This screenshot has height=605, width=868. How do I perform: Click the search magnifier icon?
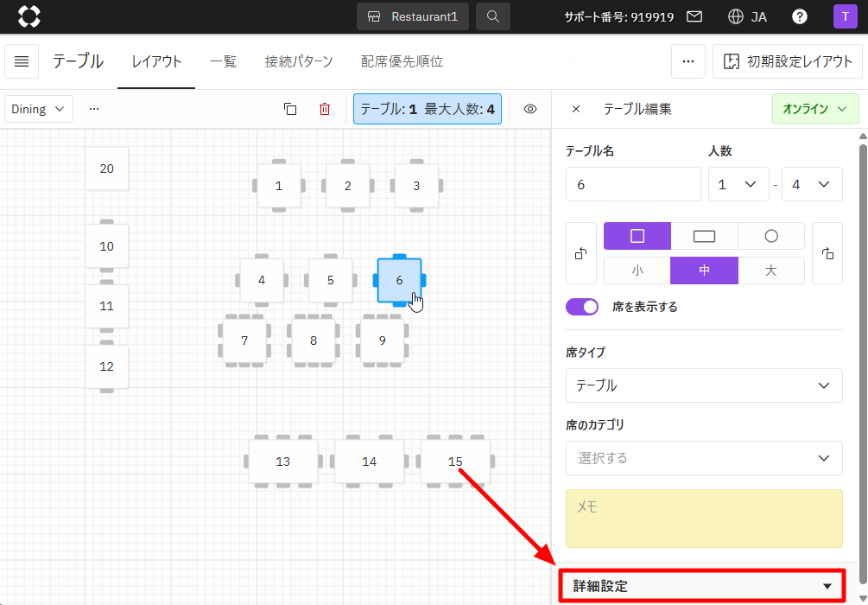[x=492, y=16]
